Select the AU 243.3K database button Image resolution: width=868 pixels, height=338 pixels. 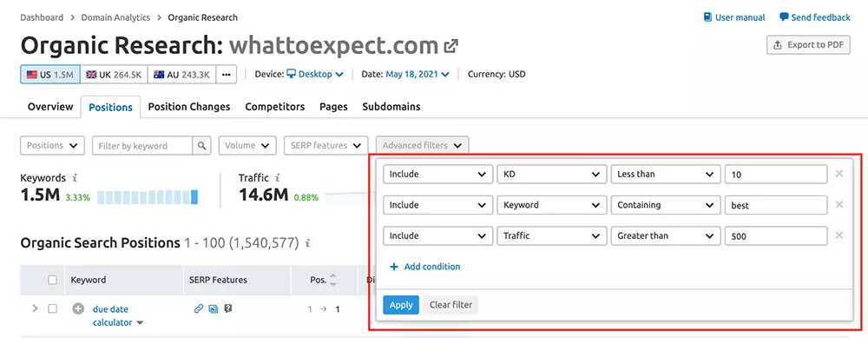[x=181, y=74]
